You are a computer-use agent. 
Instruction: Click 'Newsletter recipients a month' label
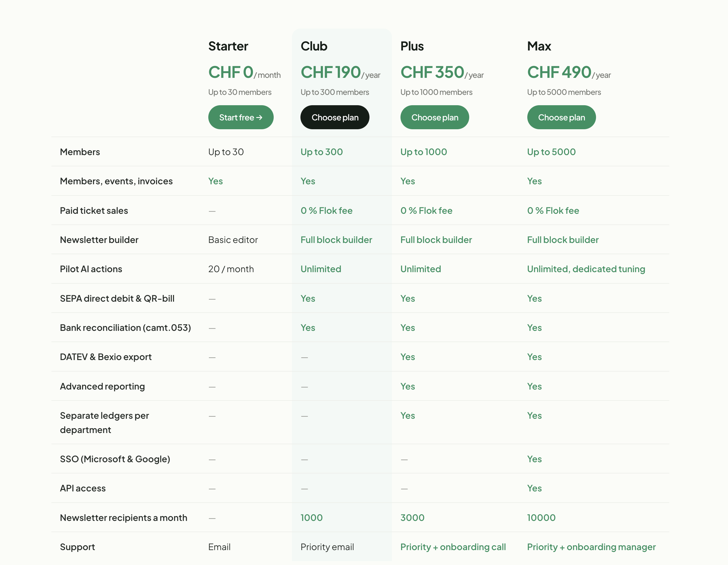coord(124,518)
